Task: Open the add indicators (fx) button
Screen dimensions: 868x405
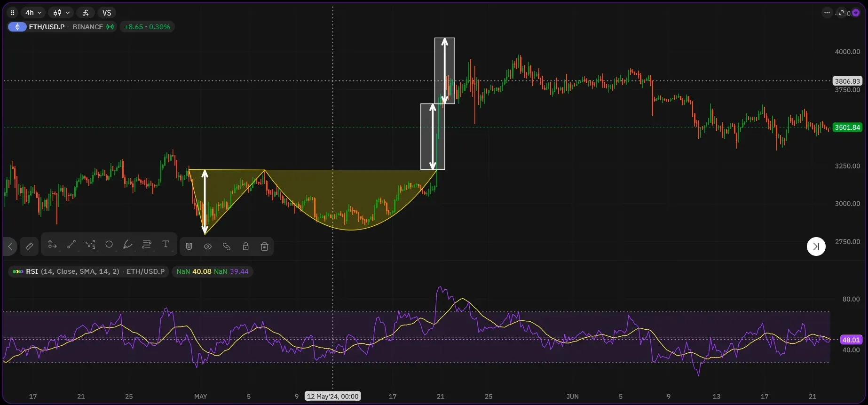Action: [86, 13]
